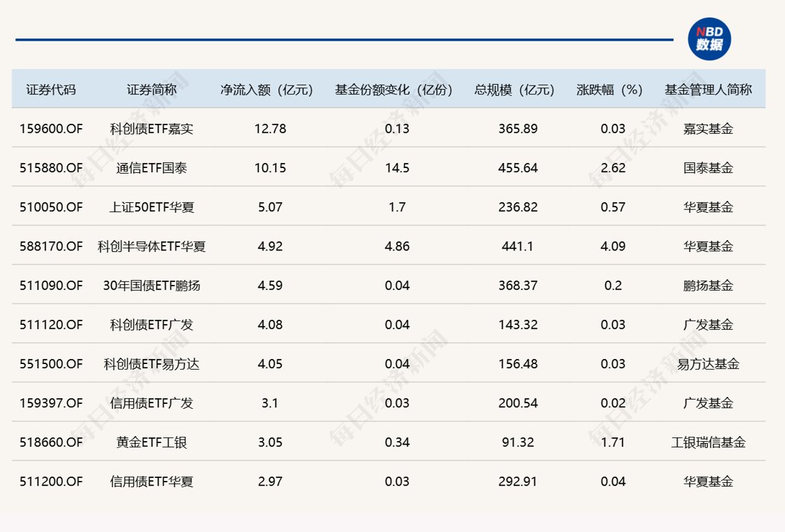Viewport: 785px width, 532px height.
Task: Select manager 国泰基金
Action: pos(708,168)
